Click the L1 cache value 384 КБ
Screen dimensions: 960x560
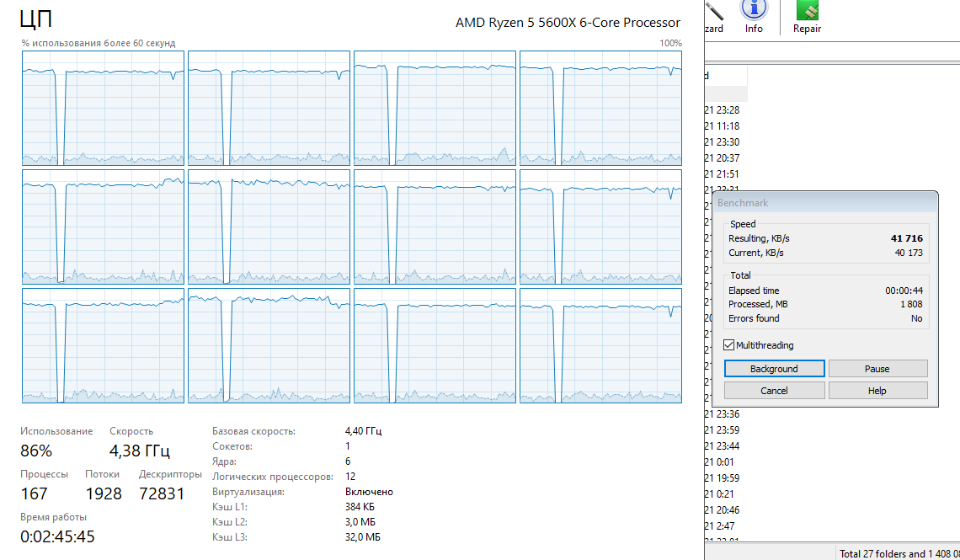[360, 507]
